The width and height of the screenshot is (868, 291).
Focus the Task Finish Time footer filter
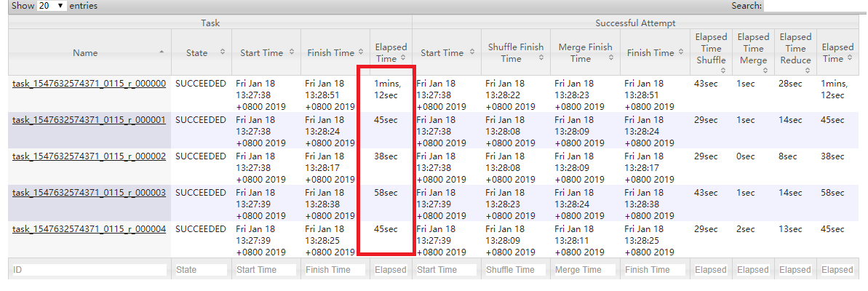point(335,270)
